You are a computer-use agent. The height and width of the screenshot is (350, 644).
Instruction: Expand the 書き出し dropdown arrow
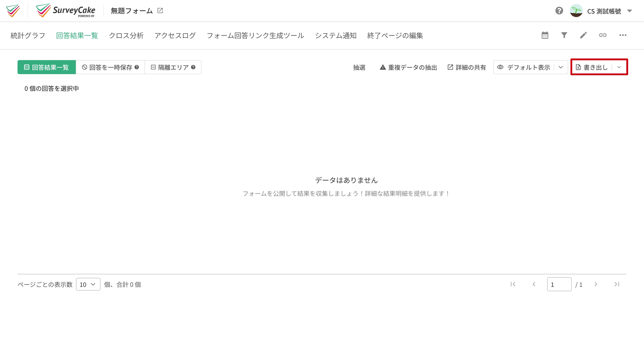coord(619,67)
